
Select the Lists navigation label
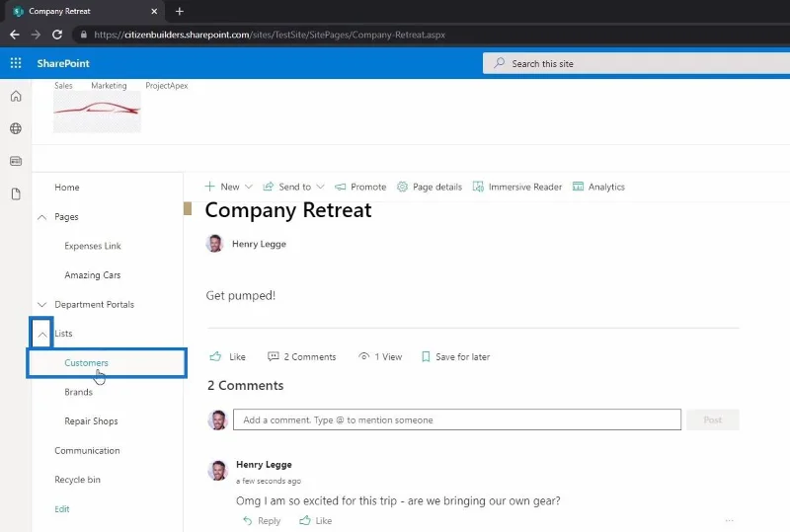point(63,334)
